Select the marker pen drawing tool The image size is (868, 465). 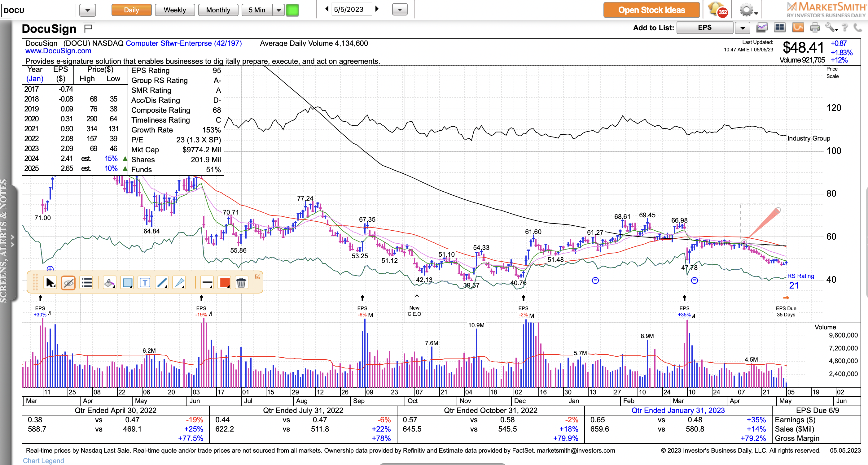coord(109,283)
